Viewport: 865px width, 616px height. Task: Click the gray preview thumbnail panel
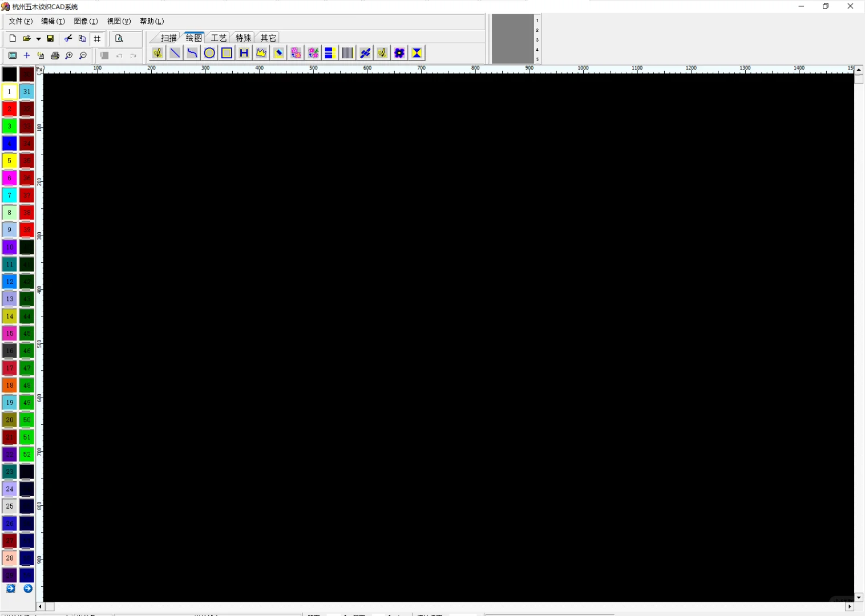(512, 39)
